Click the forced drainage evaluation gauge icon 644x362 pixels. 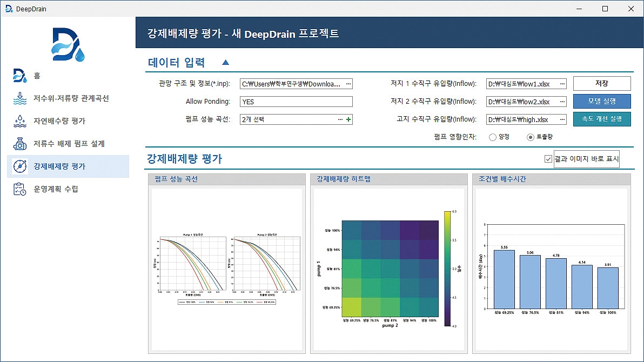pyautogui.click(x=19, y=166)
